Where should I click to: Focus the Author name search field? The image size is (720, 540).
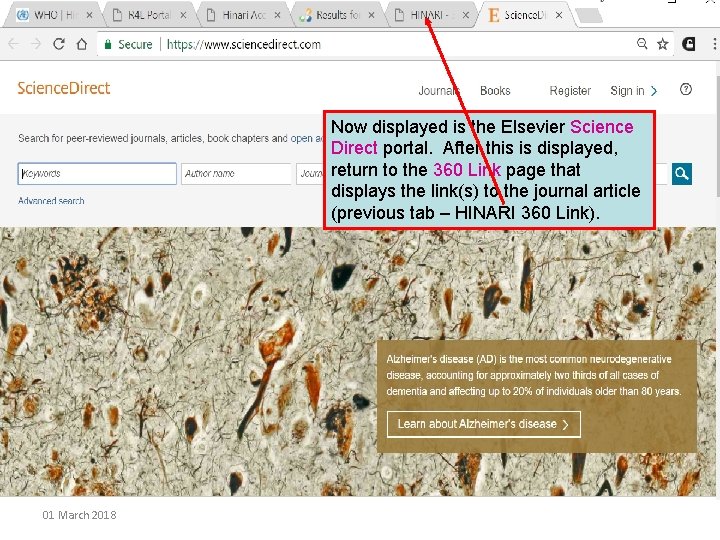[236, 174]
